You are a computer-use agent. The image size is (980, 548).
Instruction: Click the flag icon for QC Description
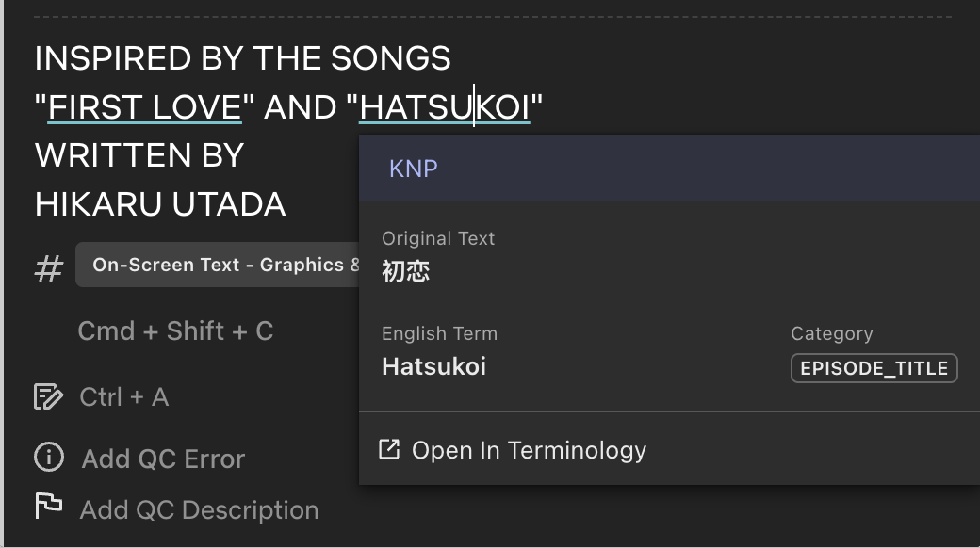click(48, 506)
